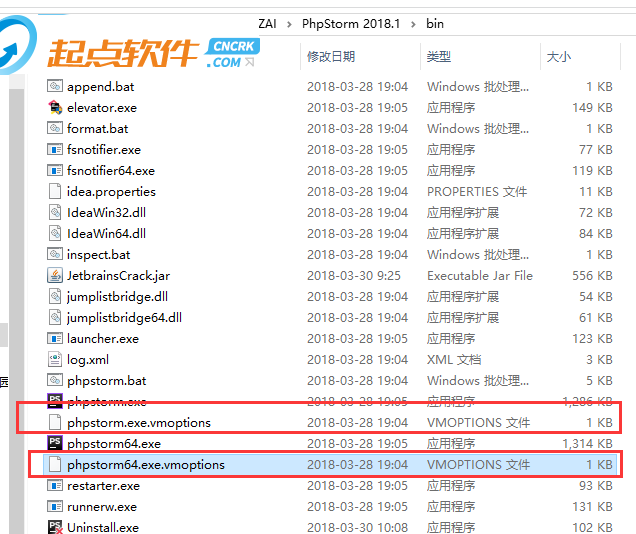Expand the arrow after ZAI breadcrumb

click(x=289, y=24)
